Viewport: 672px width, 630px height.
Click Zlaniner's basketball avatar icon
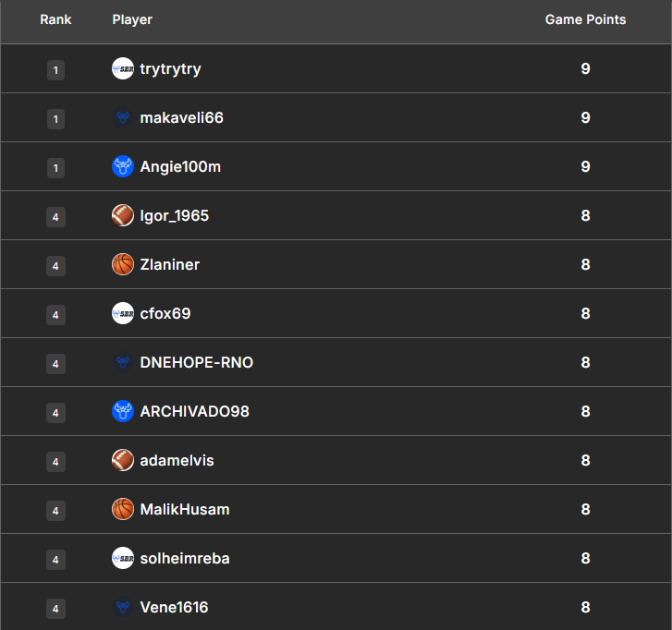pos(123,265)
